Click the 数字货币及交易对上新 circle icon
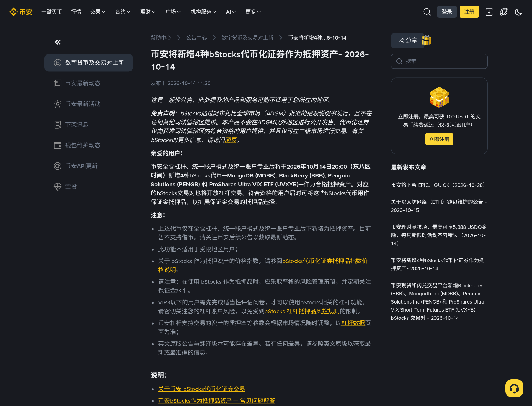The height and width of the screenshot is (406, 532). point(57,63)
